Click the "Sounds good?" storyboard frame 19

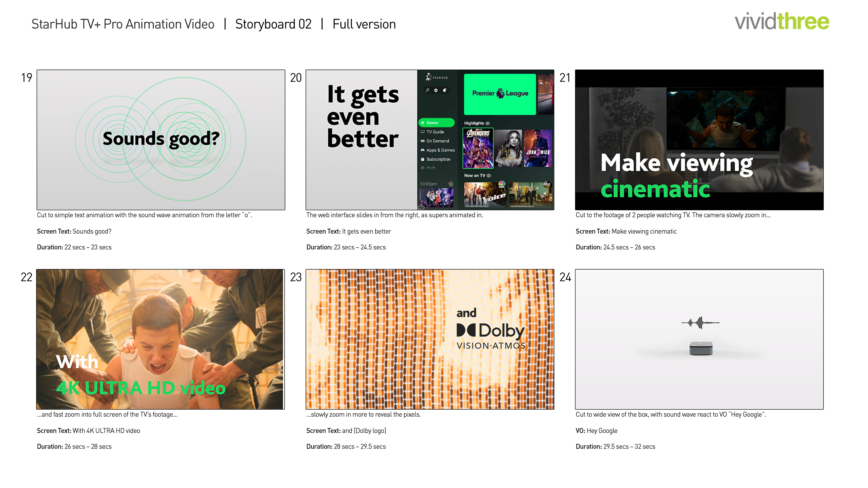pyautogui.click(x=161, y=140)
